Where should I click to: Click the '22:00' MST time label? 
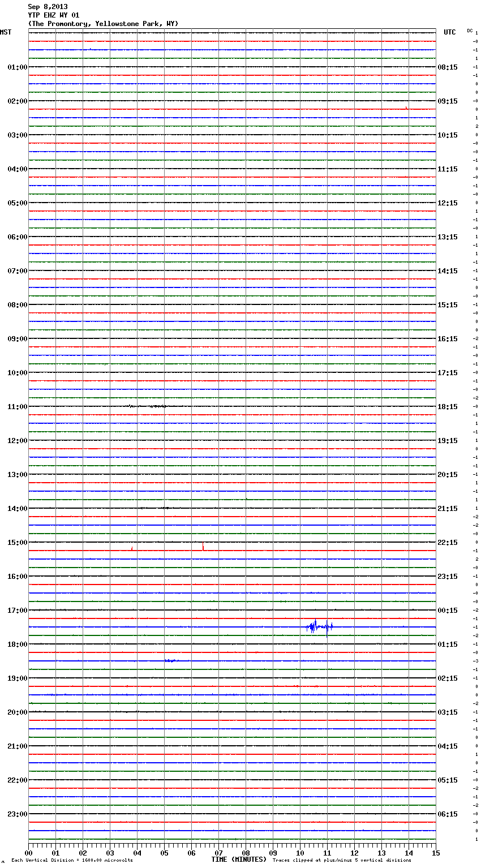click(18, 780)
